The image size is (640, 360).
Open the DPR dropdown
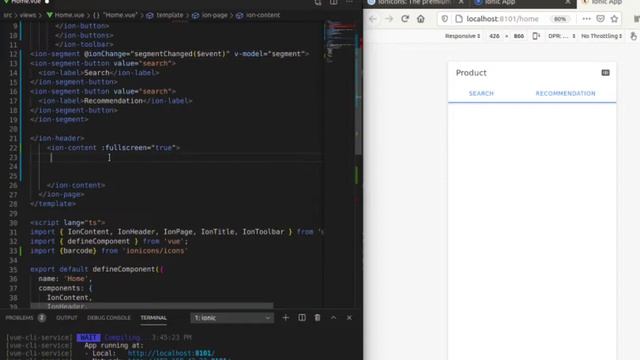click(x=562, y=36)
